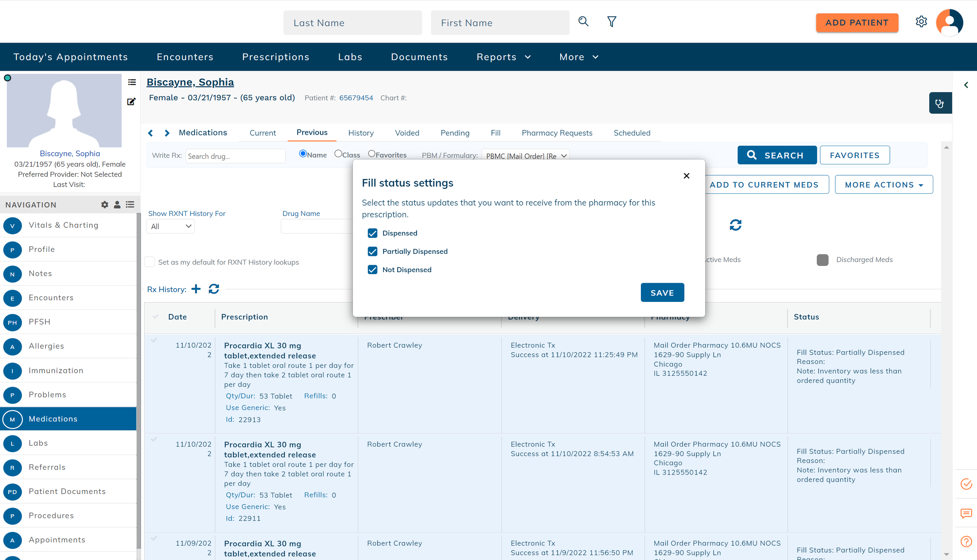Switch to the Voided tab
This screenshot has width=977, height=560.
click(x=407, y=133)
